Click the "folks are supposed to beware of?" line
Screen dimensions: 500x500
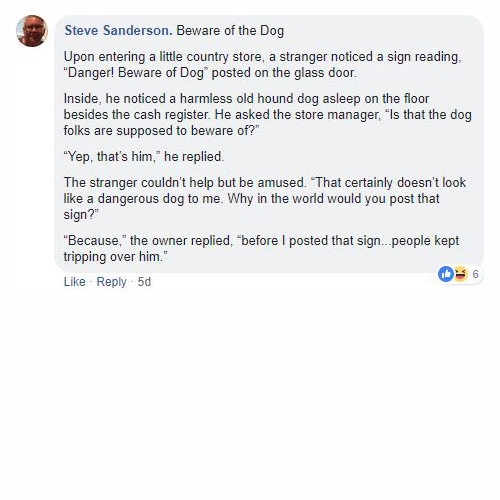coord(161,131)
